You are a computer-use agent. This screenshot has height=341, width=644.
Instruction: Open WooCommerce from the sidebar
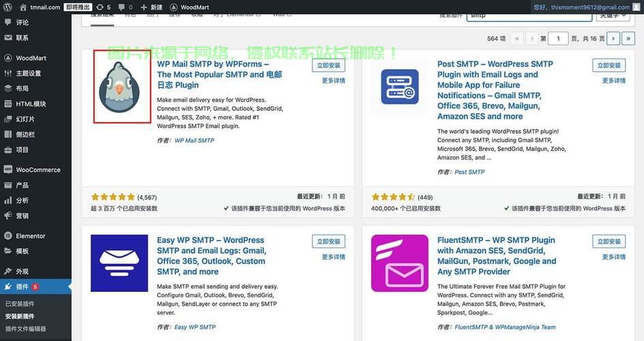click(x=38, y=170)
